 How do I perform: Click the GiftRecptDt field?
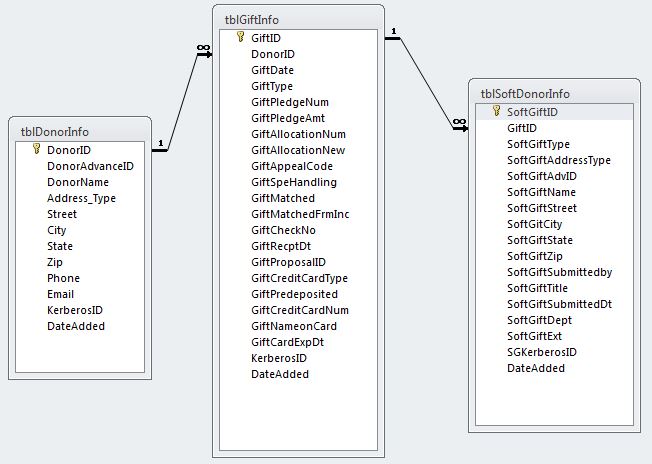(x=298, y=246)
